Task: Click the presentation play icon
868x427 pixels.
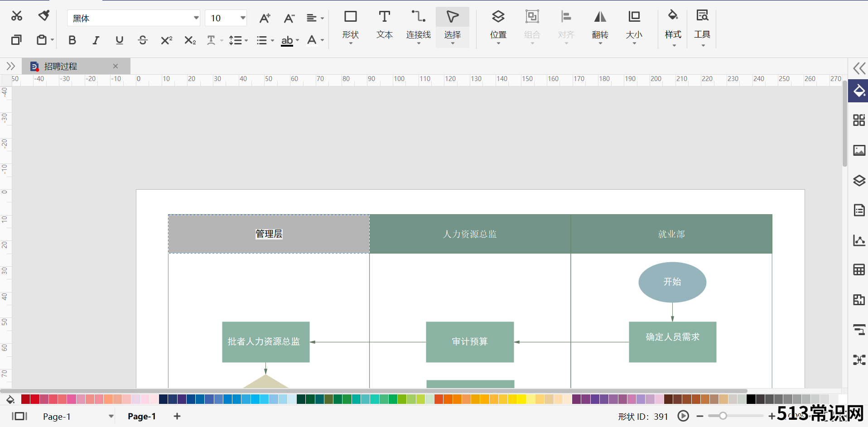Action: [683, 416]
